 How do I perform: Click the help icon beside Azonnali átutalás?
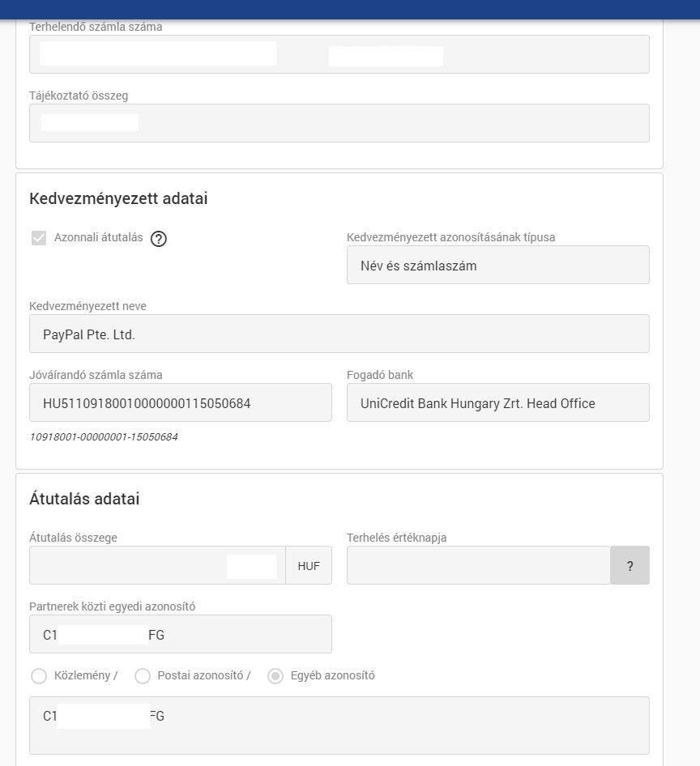(x=159, y=239)
